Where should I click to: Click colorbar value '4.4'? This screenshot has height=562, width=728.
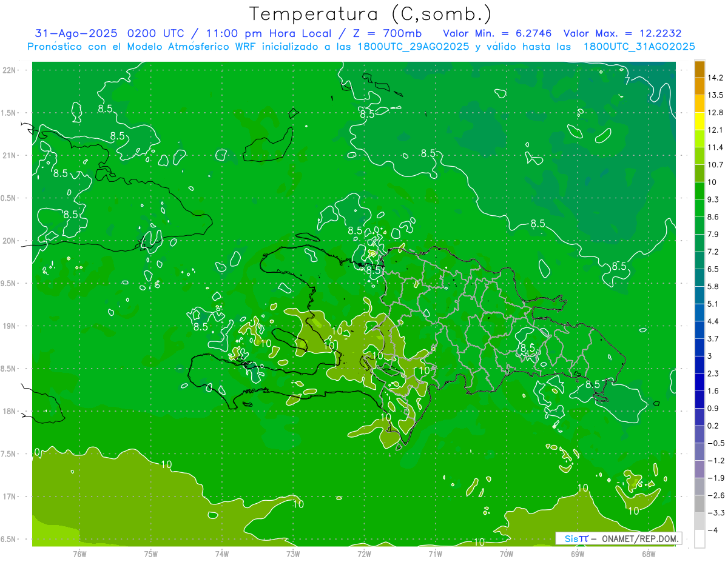click(713, 321)
